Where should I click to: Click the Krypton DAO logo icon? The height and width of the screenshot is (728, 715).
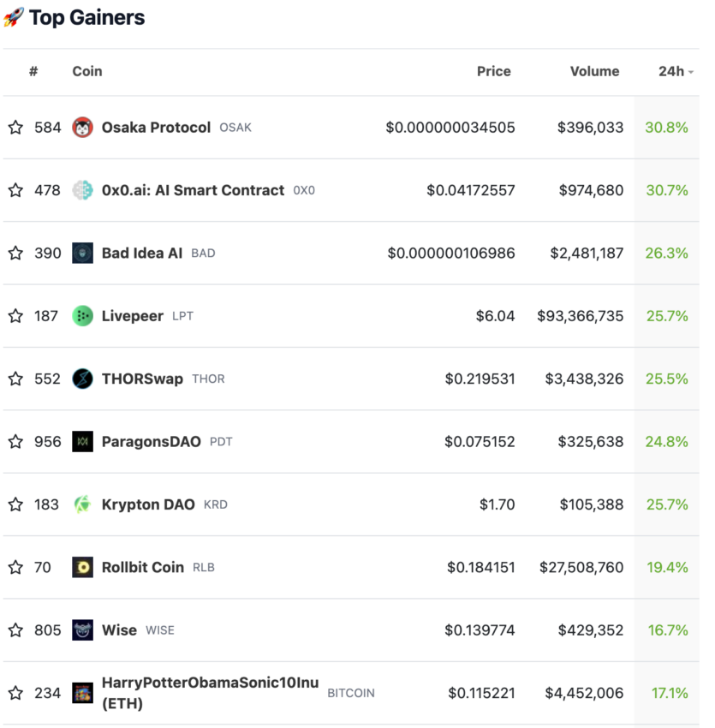[83, 504]
